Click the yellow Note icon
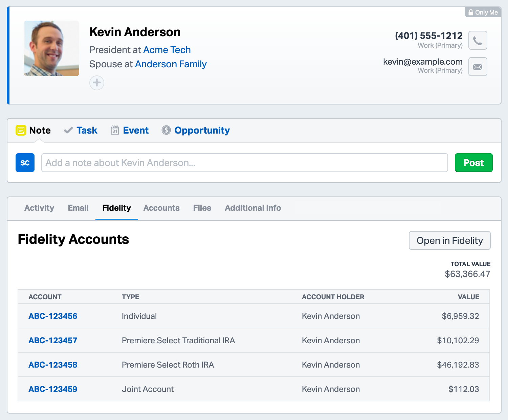Viewport: 508px width, 420px height. [x=21, y=130]
